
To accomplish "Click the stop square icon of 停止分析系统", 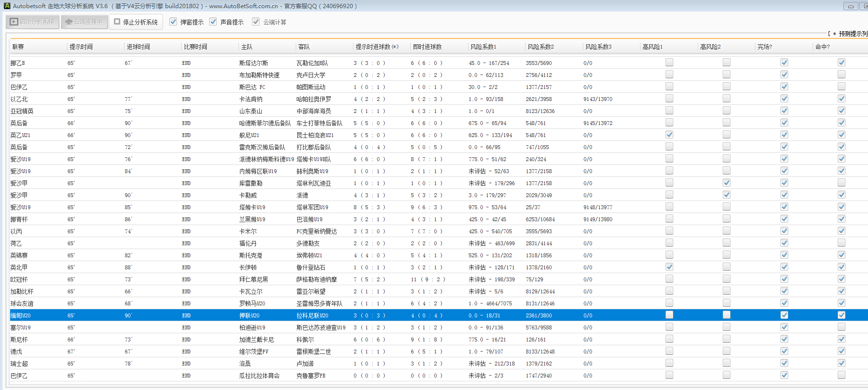I will pos(117,22).
